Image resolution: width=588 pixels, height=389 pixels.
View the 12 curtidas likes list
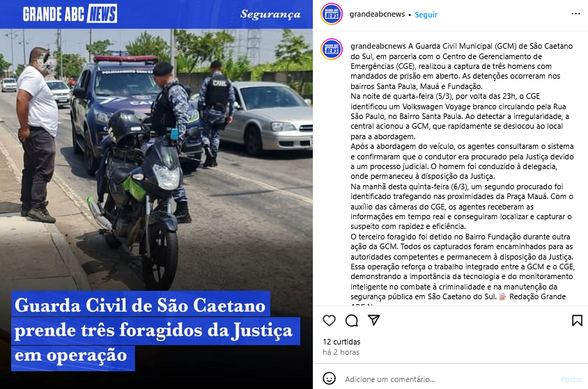[341, 342]
